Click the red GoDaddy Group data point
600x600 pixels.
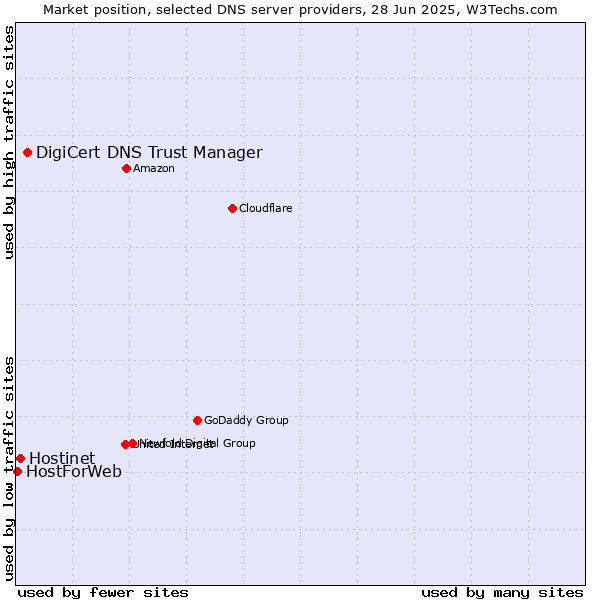point(197,421)
